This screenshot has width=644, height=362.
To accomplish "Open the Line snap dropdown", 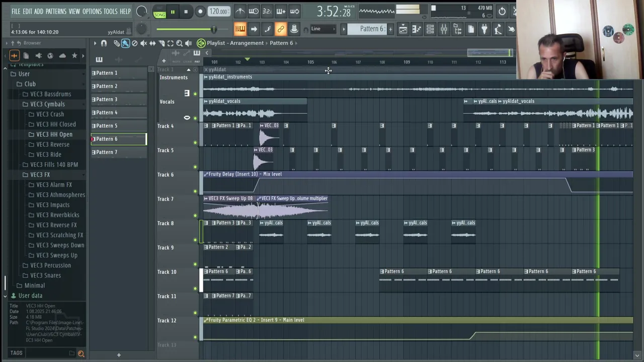I will point(323,29).
